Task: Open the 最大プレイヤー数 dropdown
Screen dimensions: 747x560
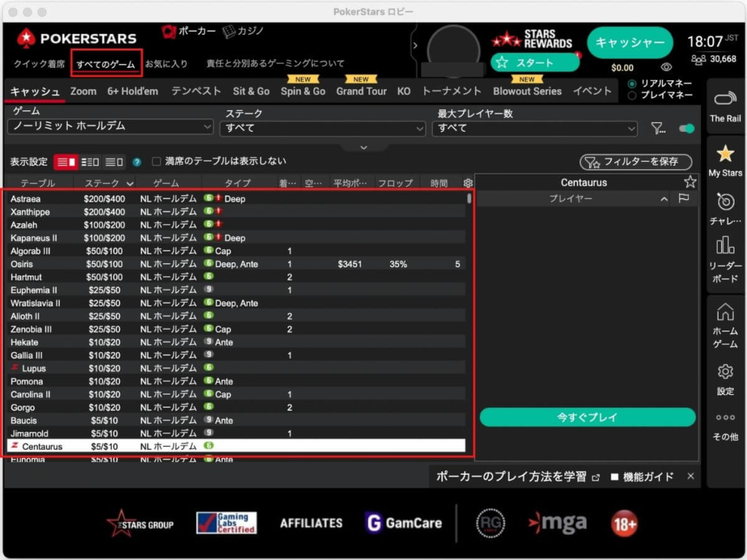Action: tap(535, 128)
